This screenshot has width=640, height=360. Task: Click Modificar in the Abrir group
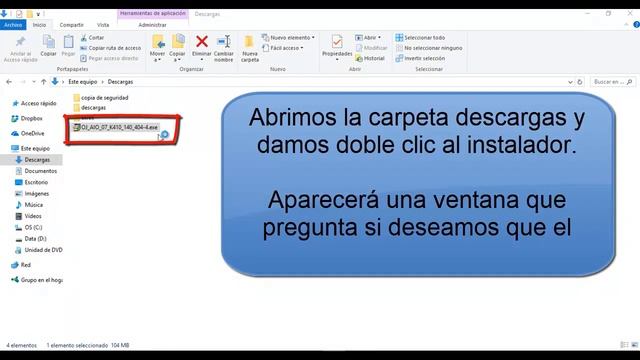pyautogui.click(x=371, y=48)
